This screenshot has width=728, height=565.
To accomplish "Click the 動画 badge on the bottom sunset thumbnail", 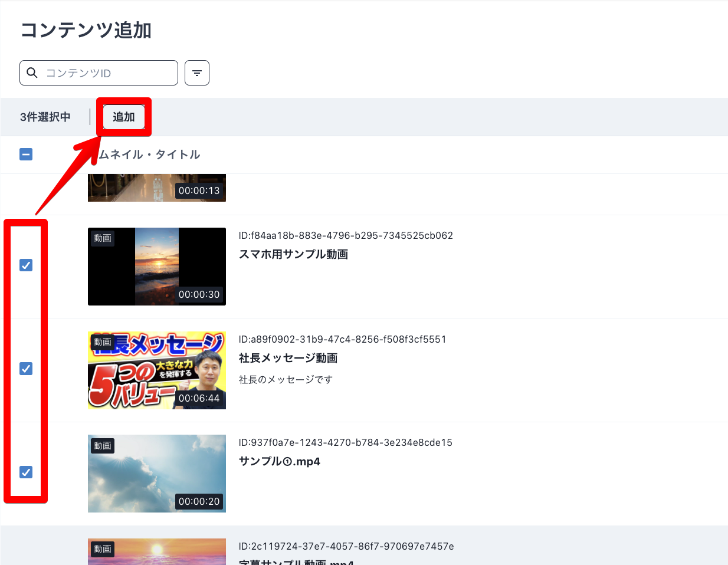I will 102,548.
